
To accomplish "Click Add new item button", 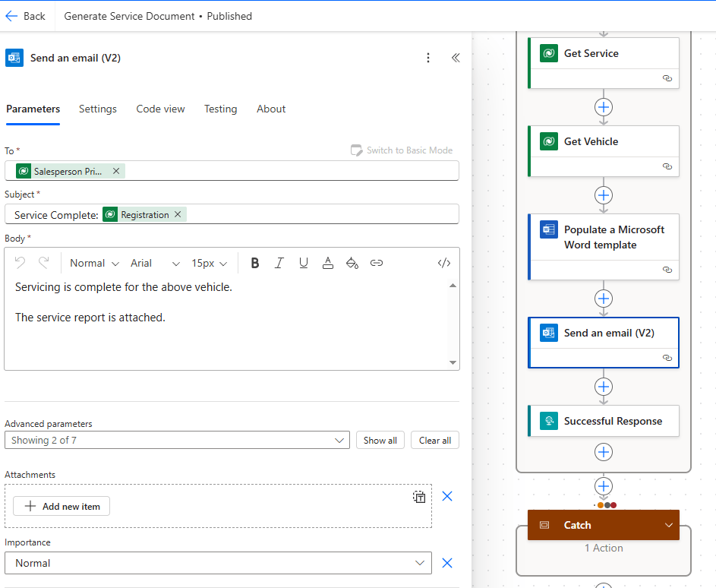I will pyautogui.click(x=62, y=506).
